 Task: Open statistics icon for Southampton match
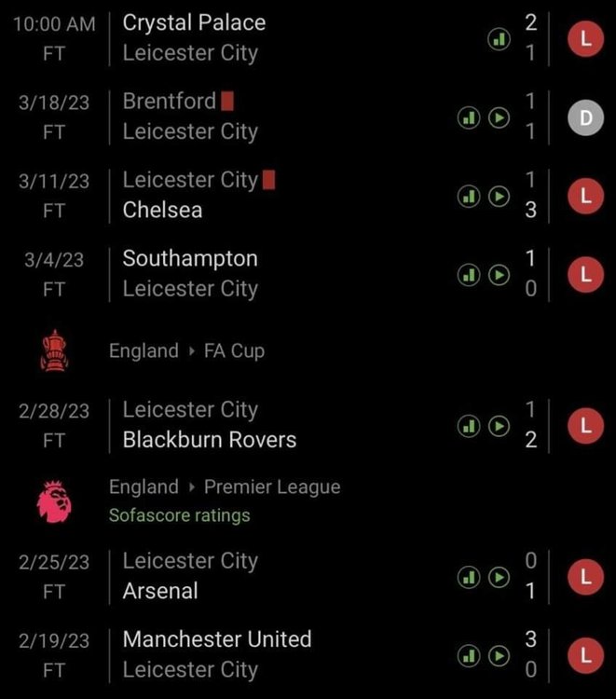pyautogui.click(x=469, y=275)
